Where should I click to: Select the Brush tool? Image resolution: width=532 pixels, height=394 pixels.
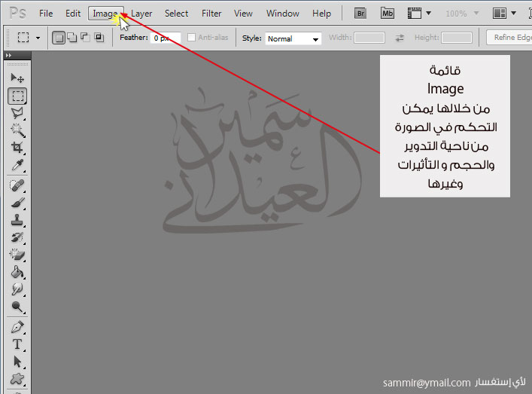click(x=17, y=203)
